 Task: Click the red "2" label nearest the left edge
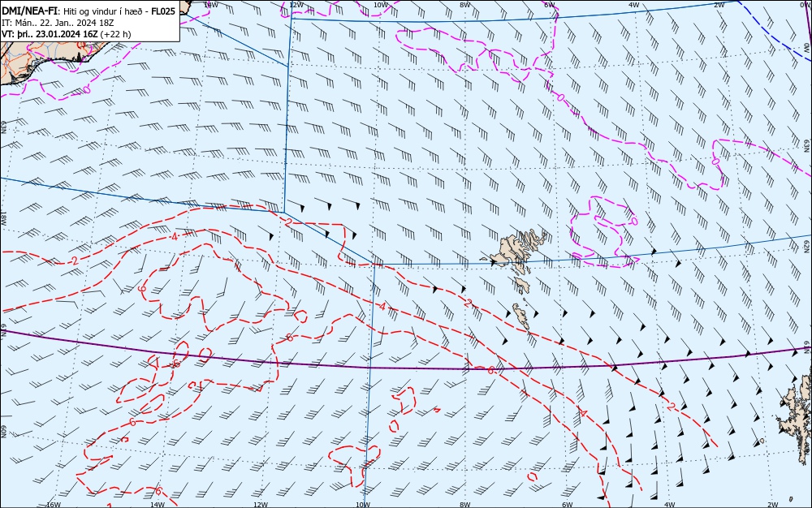coord(75,260)
